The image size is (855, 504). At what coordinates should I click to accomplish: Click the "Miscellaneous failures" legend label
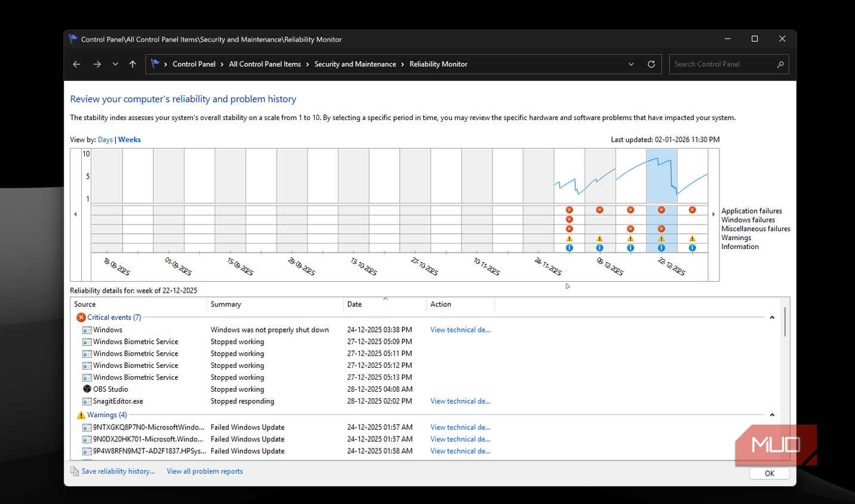click(x=756, y=229)
